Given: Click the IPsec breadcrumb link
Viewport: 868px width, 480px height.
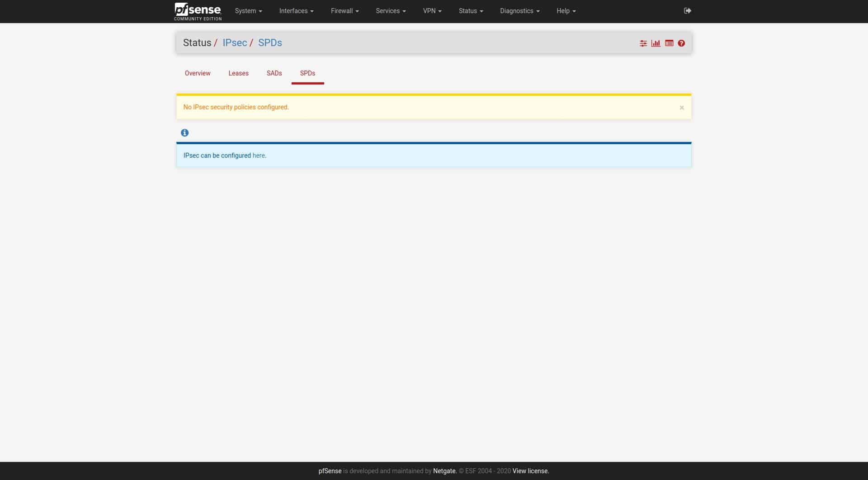Looking at the screenshot, I should click(235, 42).
